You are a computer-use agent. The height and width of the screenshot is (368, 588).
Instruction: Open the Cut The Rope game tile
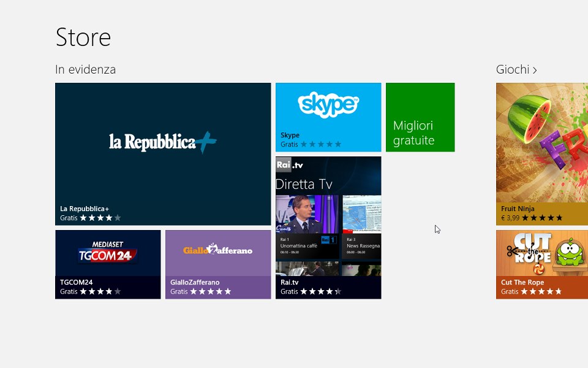click(x=542, y=264)
